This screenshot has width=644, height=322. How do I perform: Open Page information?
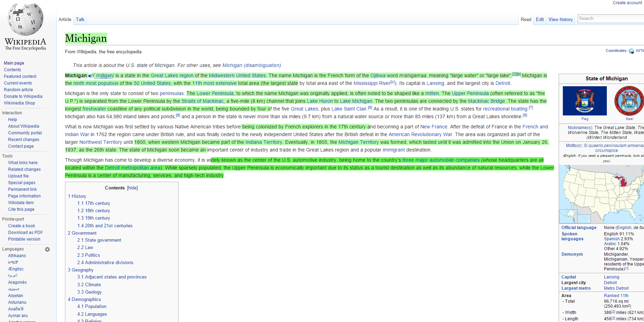point(24,196)
